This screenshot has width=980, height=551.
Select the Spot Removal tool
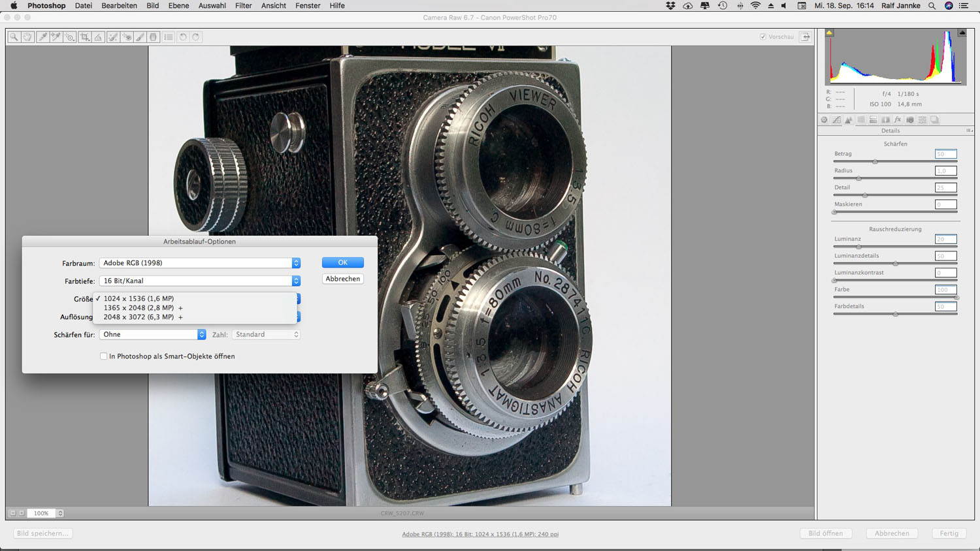pos(113,37)
